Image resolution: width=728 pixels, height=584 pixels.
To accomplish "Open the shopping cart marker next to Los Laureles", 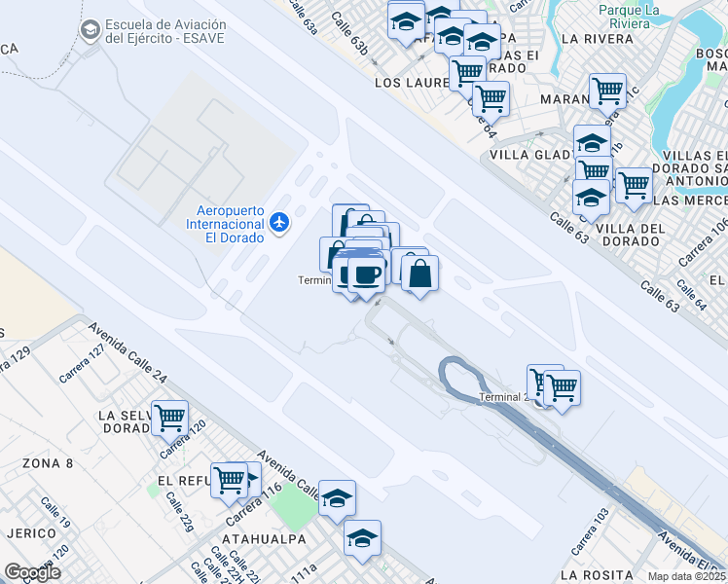I will [468, 74].
